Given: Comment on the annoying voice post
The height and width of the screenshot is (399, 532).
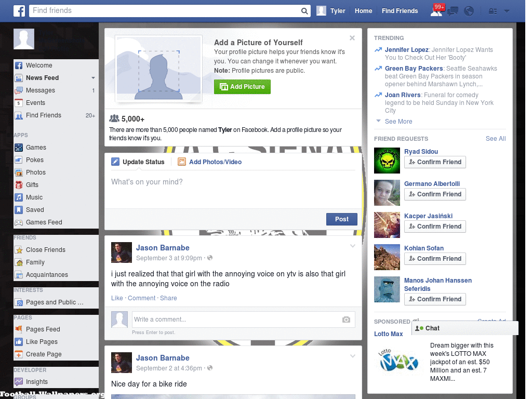Looking at the screenshot, I should (x=141, y=298).
